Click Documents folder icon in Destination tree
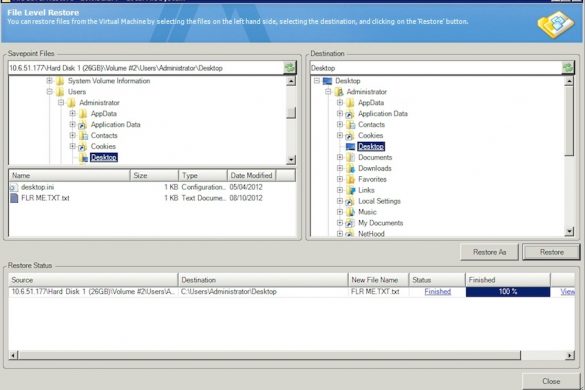Image resolution: width=585 pixels, height=390 pixels. [x=350, y=157]
